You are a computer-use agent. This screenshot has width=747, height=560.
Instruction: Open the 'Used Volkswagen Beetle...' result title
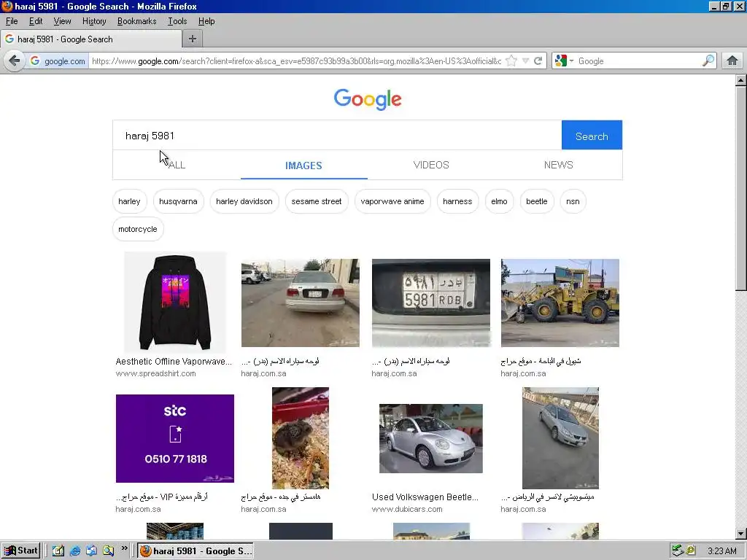tap(425, 497)
